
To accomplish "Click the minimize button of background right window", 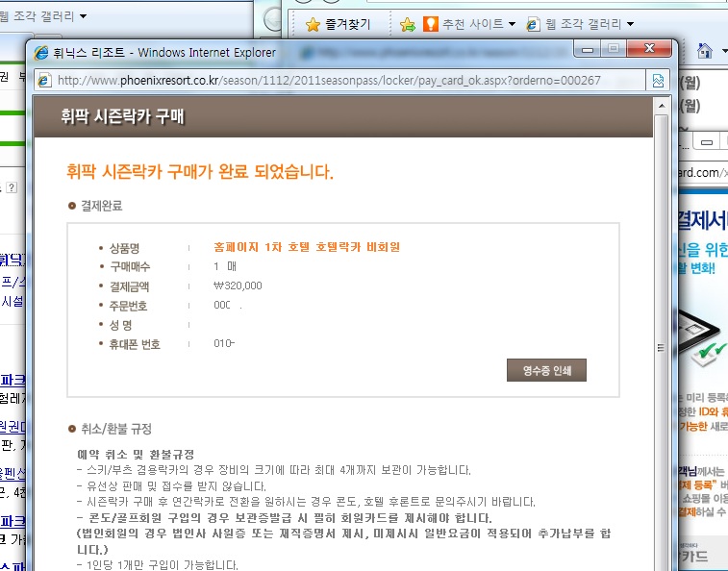I will [x=707, y=141].
